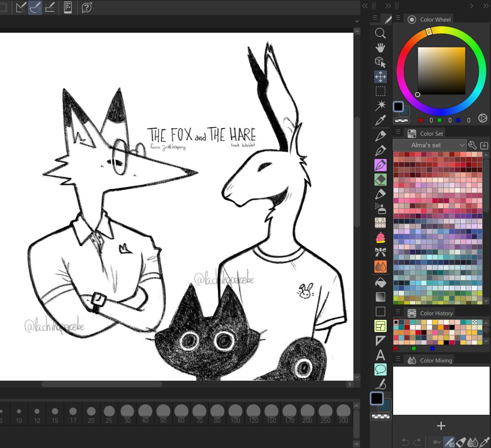Expand the far-right double arrow dock control

(x=486, y=6)
